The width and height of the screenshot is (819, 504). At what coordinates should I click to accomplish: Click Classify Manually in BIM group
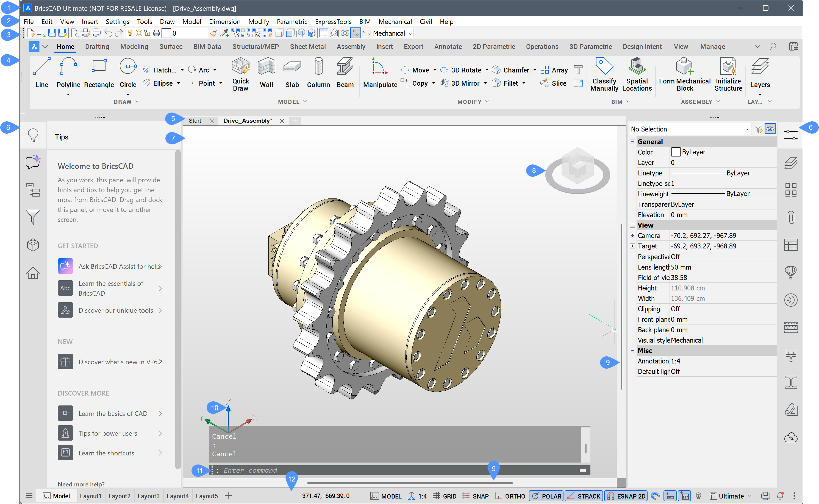(x=604, y=74)
